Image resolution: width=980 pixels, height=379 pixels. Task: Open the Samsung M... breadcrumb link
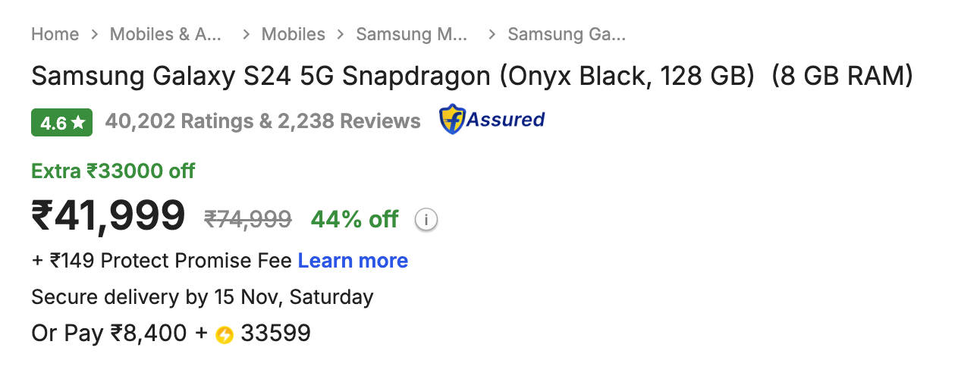coord(412,34)
